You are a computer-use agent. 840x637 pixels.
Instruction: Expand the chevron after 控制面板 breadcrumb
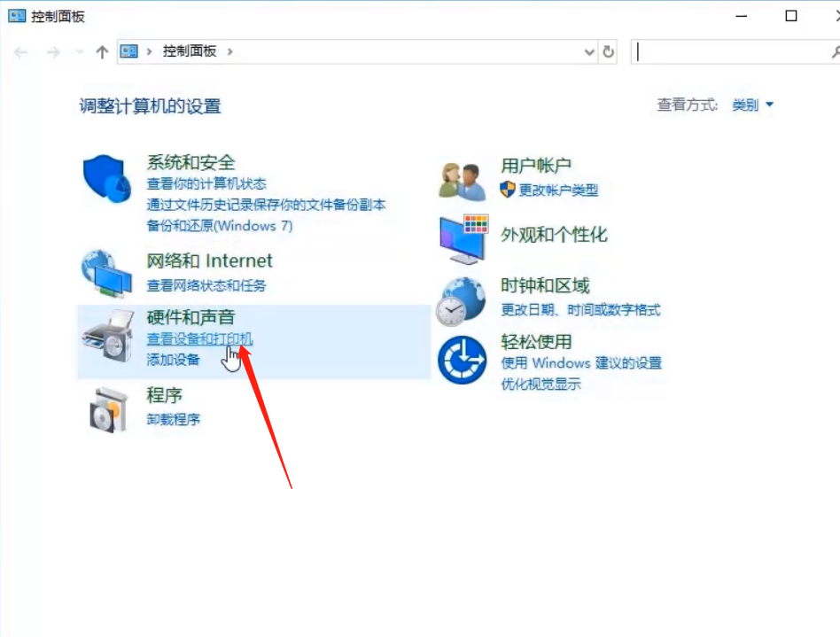[x=230, y=51]
